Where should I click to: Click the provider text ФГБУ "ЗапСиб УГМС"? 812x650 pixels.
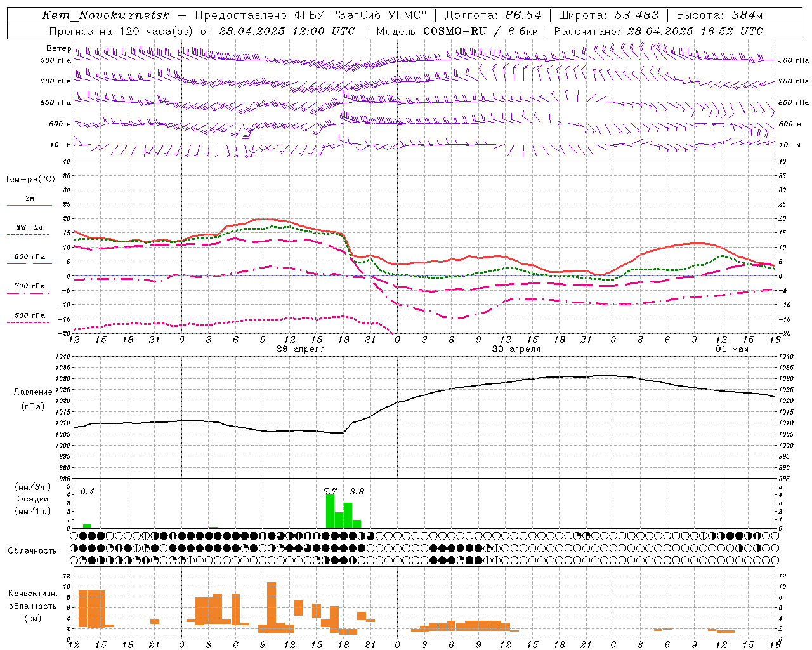pyautogui.click(x=360, y=15)
